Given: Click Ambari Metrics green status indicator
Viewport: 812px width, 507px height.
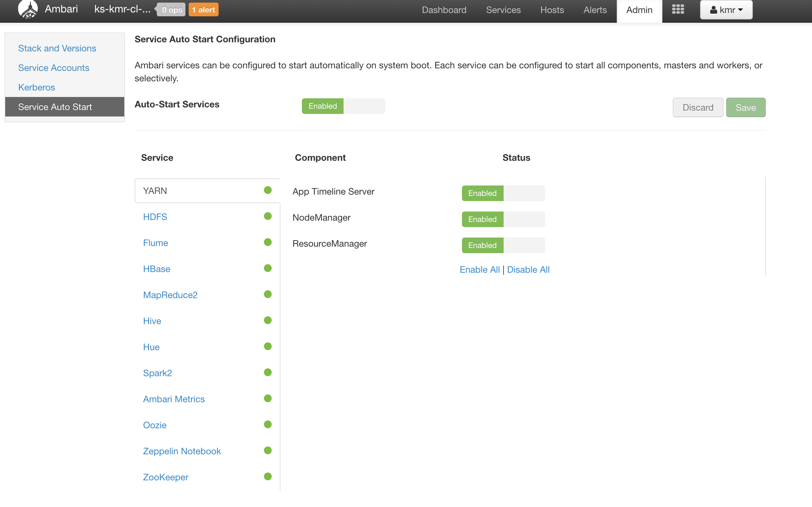Looking at the screenshot, I should pos(267,398).
